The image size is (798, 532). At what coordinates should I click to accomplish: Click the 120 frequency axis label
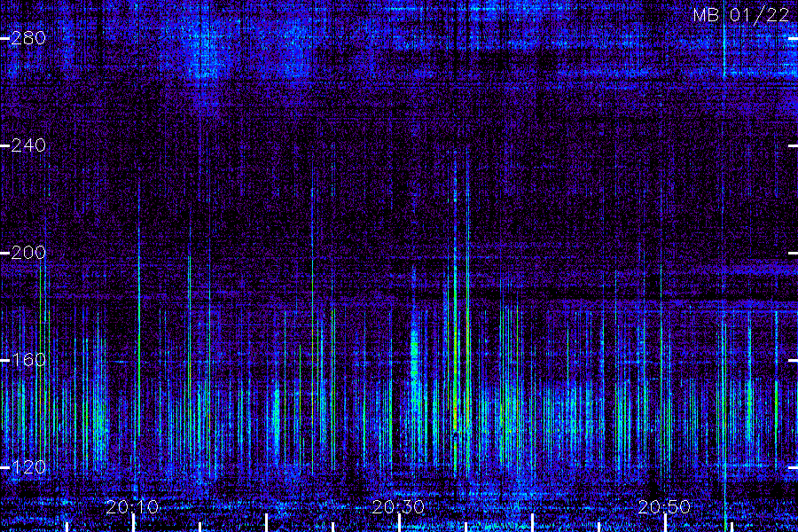[x=28, y=467]
